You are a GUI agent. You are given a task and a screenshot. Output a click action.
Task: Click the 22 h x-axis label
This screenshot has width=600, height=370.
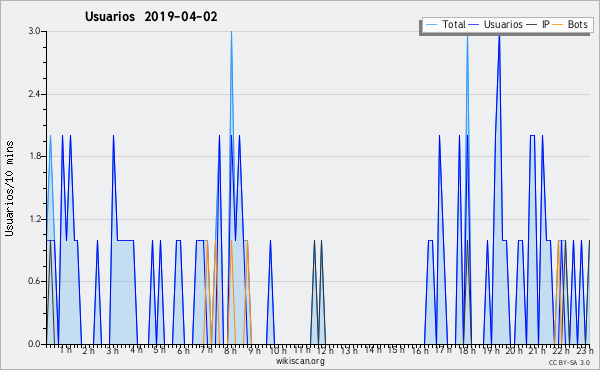click(x=561, y=351)
